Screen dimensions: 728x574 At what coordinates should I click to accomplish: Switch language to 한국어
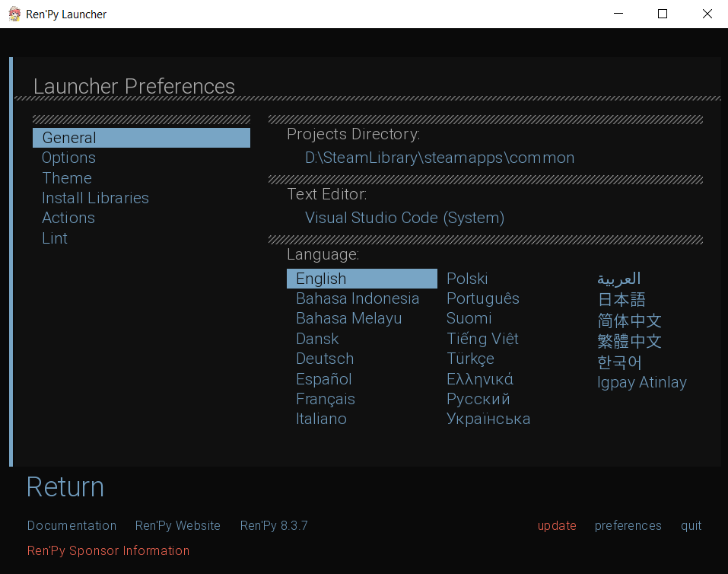point(619,362)
